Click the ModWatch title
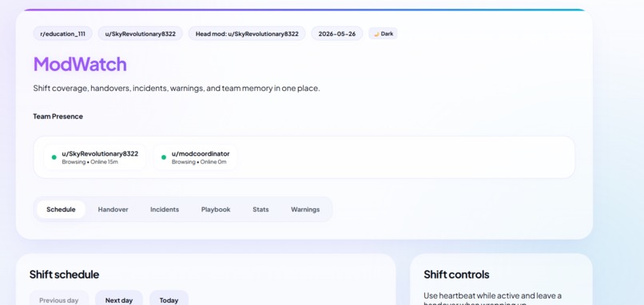This screenshot has height=305, width=644. click(80, 64)
